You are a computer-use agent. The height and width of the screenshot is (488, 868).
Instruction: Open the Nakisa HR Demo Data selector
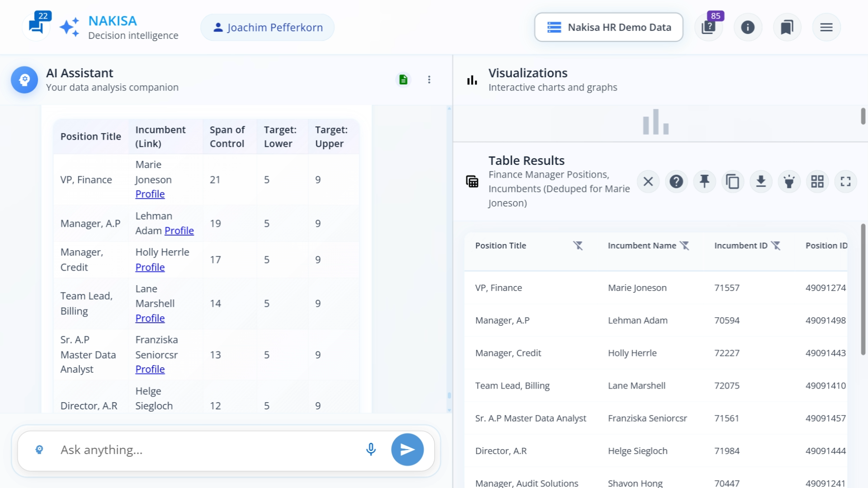tap(609, 27)
